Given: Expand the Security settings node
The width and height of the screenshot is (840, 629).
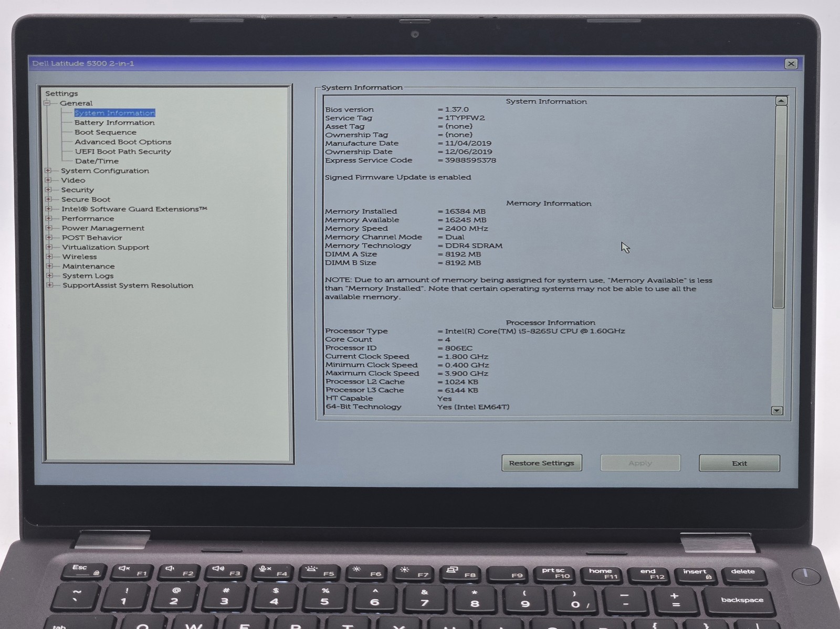Looking at the screenshot, I should [x=48, y=189].
